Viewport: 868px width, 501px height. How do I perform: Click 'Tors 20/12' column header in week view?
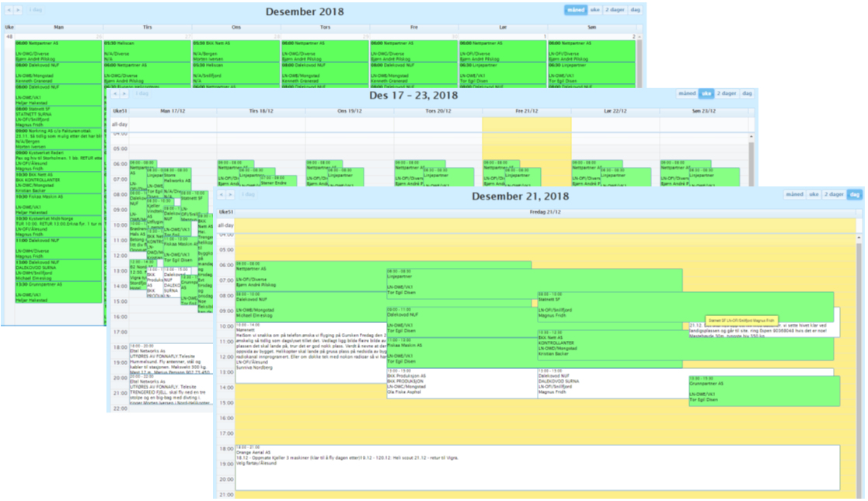click(437, 111)
